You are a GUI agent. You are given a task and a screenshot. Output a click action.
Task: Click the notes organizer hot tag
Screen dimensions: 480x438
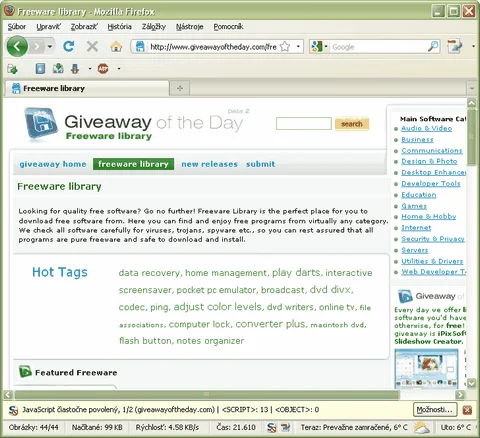(210, 341)
